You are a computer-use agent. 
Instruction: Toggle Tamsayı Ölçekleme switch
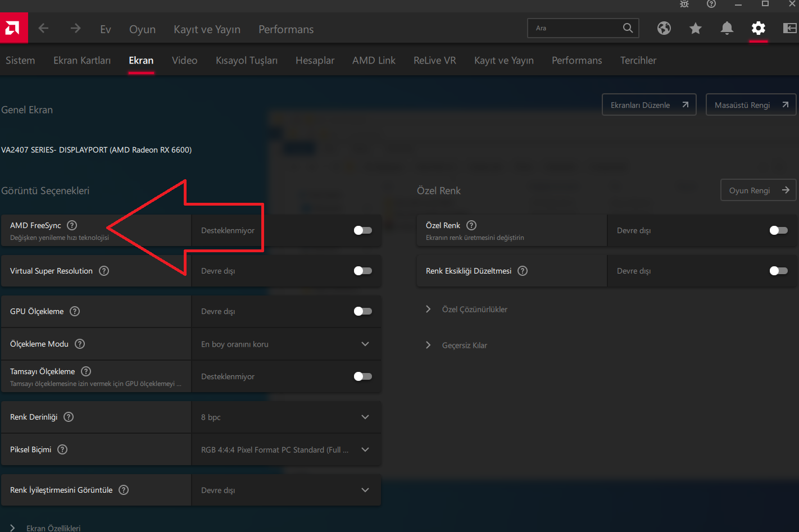[363, 376]
